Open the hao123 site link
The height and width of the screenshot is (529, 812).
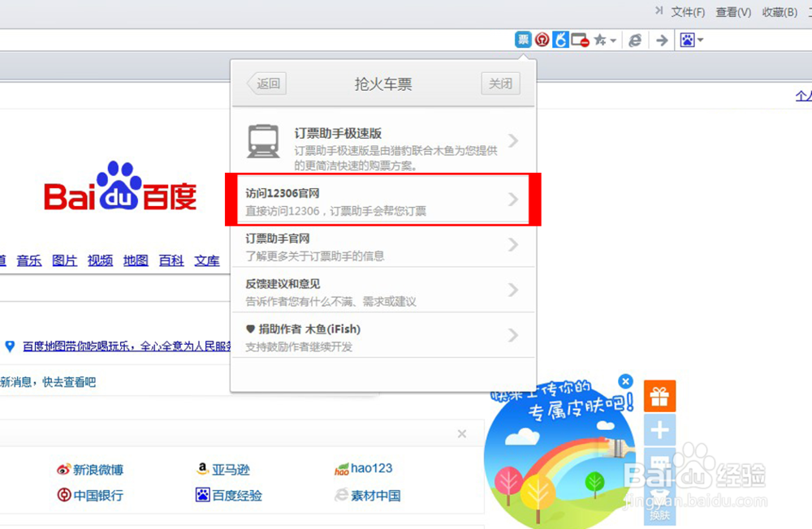point(371,468)
